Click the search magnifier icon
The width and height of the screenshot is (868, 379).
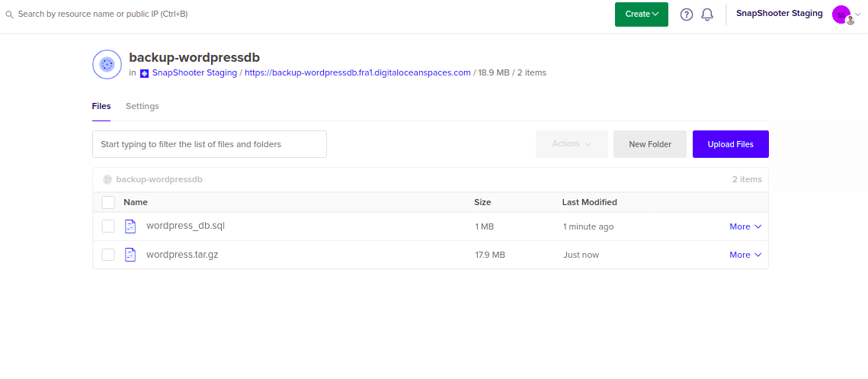(x=9, y=14)
